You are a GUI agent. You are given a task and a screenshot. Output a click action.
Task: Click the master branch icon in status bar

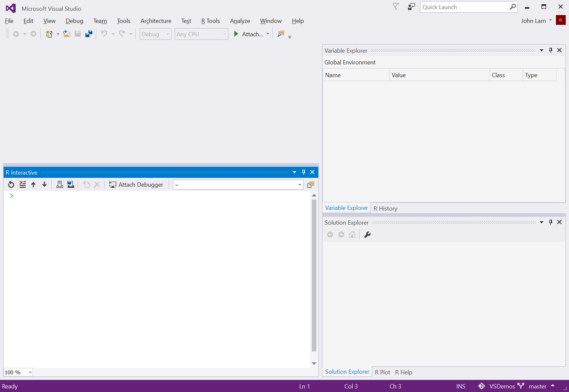click(x=521, y=386)
